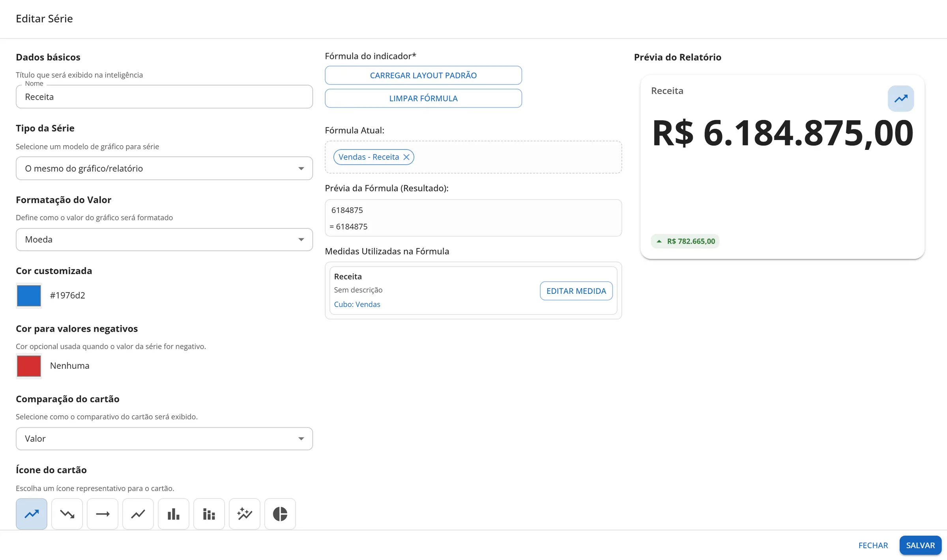Focus the Nome input field containing Receita

(164, 97)
